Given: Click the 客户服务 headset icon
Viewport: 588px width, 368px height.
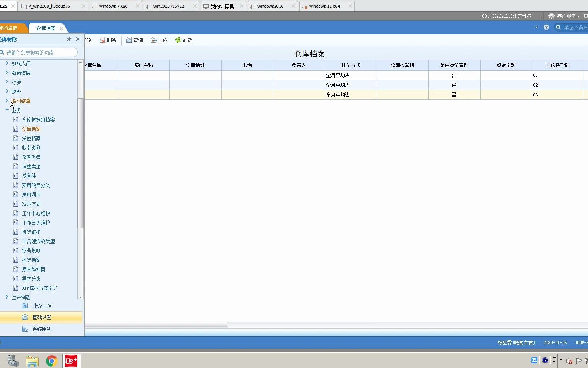Looking at the screenshot, I should (x=551, y=16).
